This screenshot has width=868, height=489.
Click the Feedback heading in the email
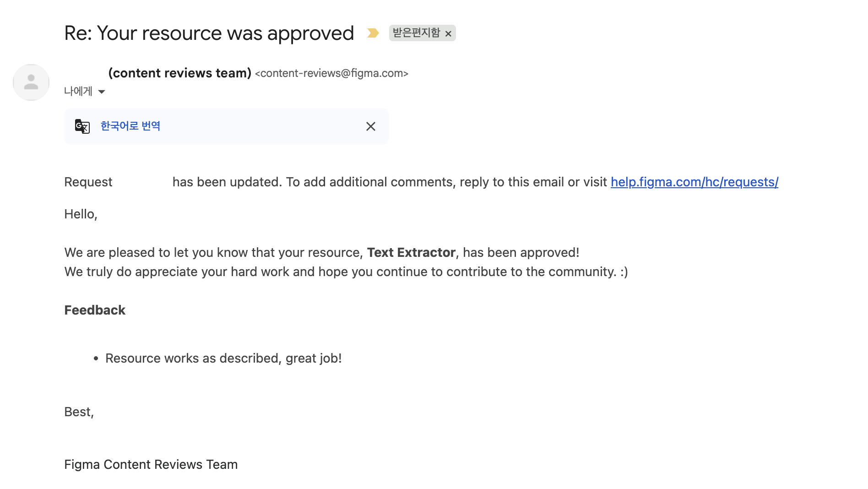pyautogui.click(x=95, y=310)
